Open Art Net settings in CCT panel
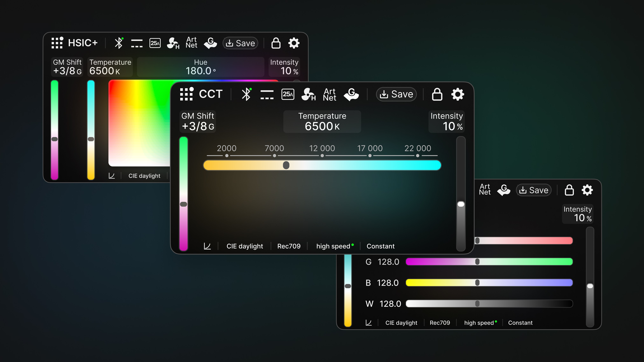644x362 pixels. click(329, 94)
